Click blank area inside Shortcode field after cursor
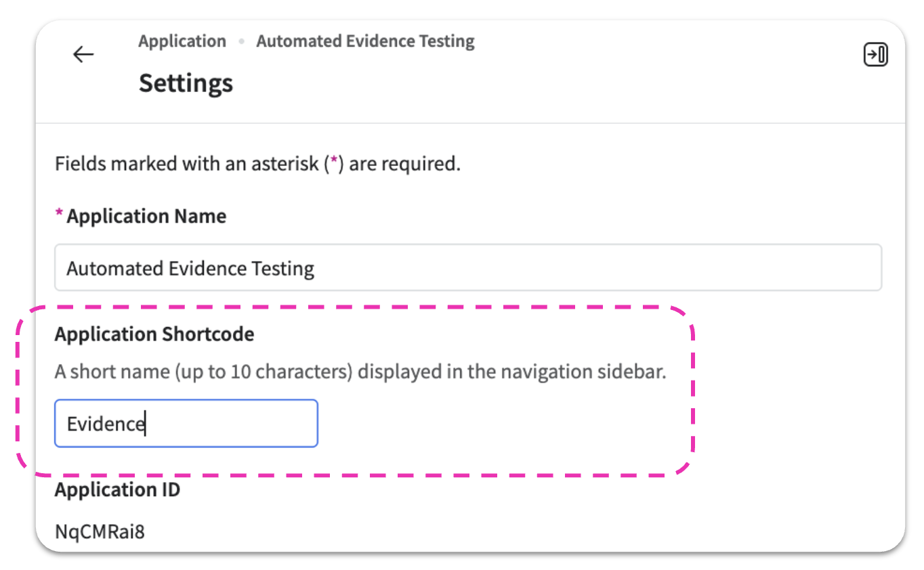 click(x=230, y=424)
